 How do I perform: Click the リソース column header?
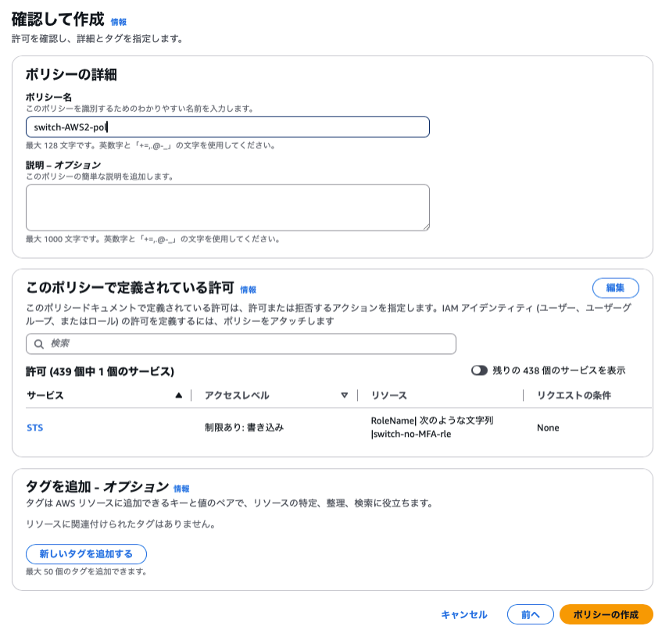[x=389, y=395]
